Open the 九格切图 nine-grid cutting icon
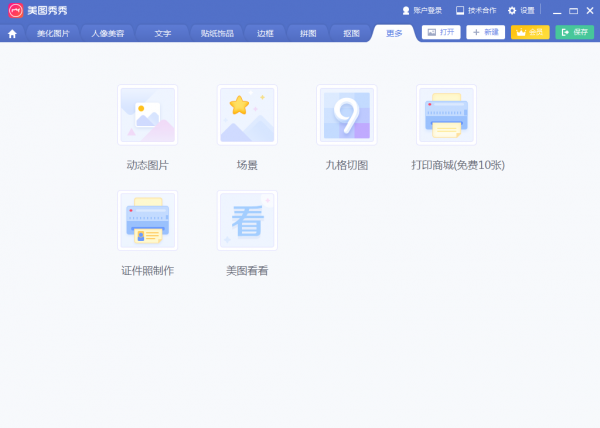 [347, 115]
